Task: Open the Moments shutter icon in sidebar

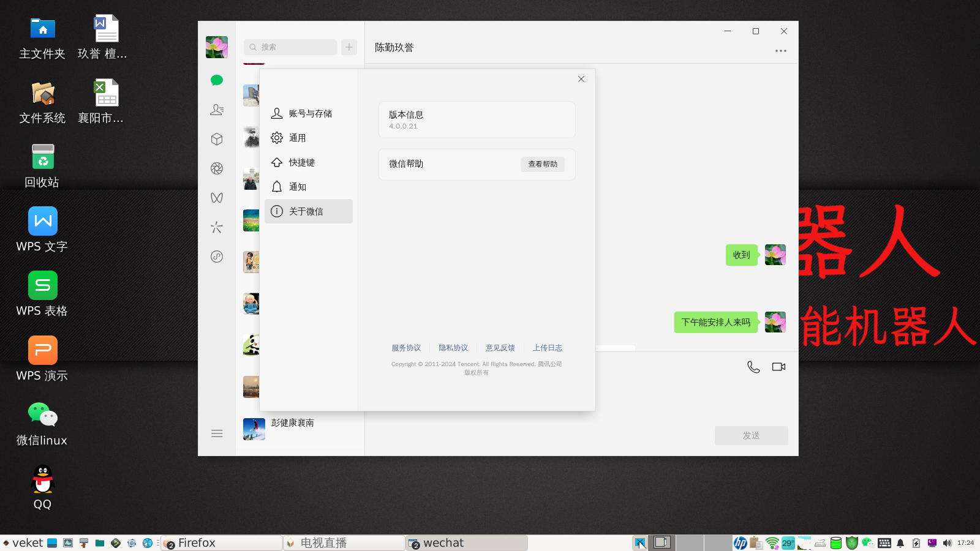Action: pyautogui.click(x=217, y=168)
